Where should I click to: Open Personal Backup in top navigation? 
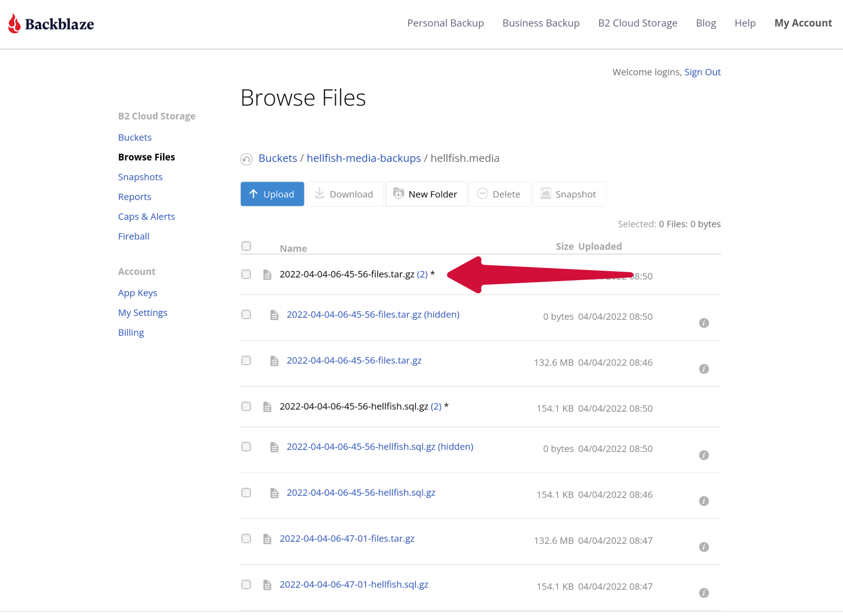pyautogui.click(x=445, y=23)
